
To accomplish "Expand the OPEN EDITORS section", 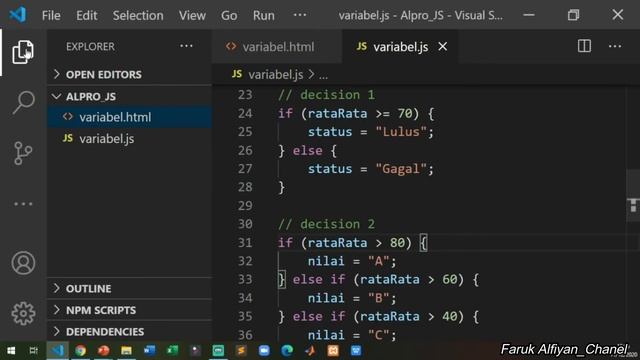I will pyautogui.click(x=129, y=74).
